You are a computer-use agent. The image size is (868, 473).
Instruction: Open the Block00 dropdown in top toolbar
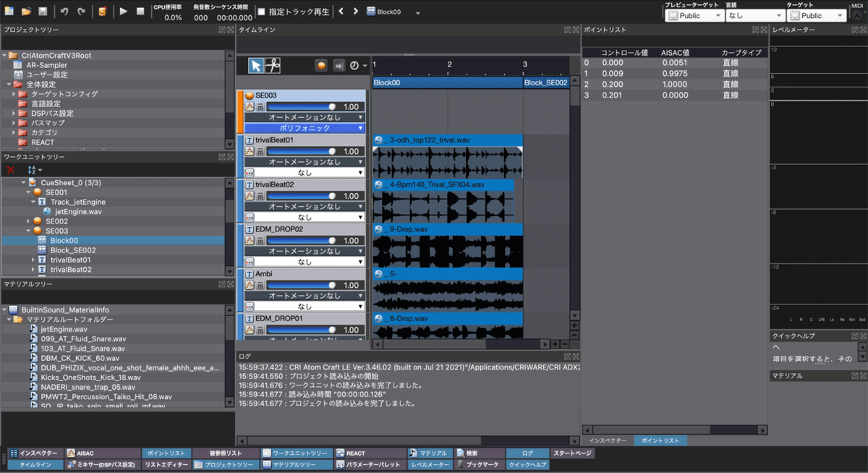418,12
